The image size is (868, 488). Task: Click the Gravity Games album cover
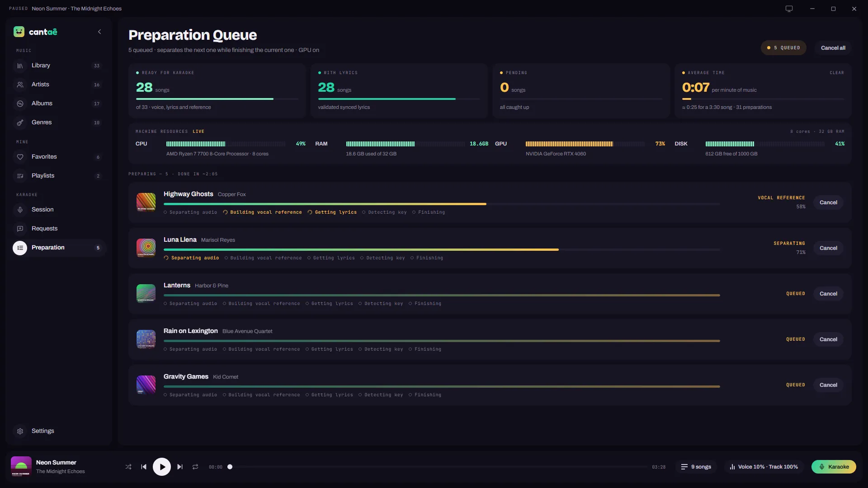tap(146, 385)
